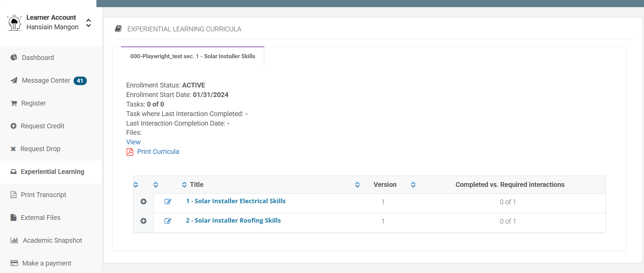Click the View files link
Image resolution: width=644 pixels, height=273 pixels.
(133, 142)
